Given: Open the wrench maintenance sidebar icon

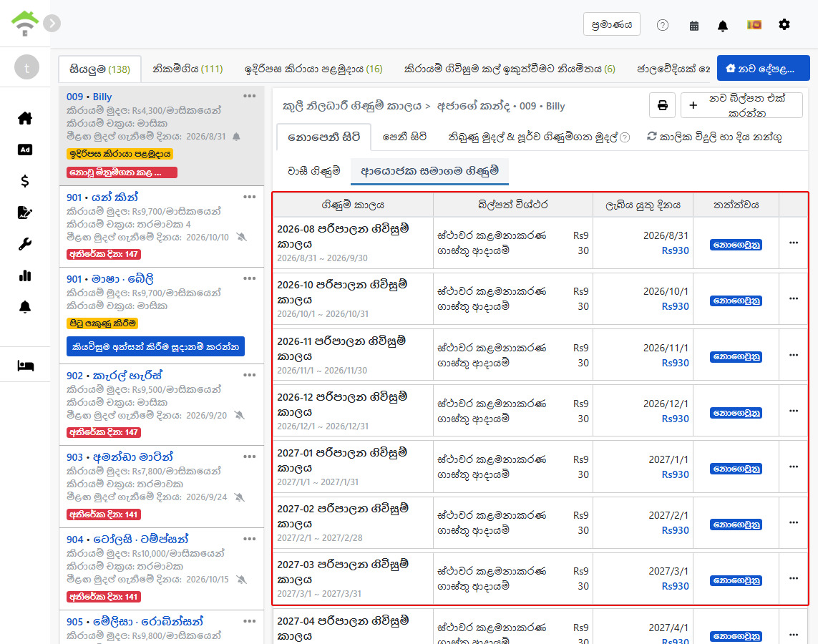Looking at the screenshot, I should (25, 244).
